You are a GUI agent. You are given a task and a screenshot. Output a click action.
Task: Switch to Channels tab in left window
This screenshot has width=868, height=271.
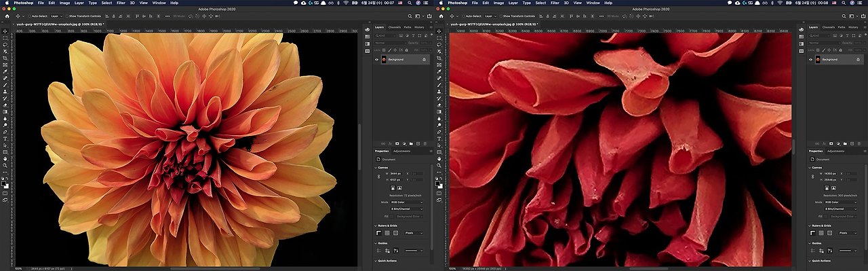pyautogui.click(x=395, y=27)
